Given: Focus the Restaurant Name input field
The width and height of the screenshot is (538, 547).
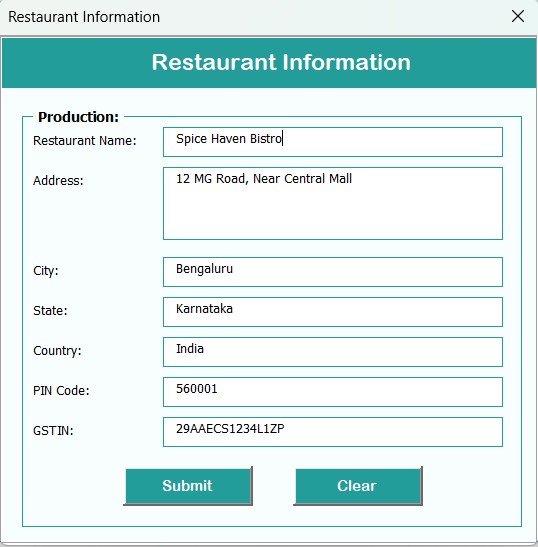Looking at the screenshot, I should [332, 142].
